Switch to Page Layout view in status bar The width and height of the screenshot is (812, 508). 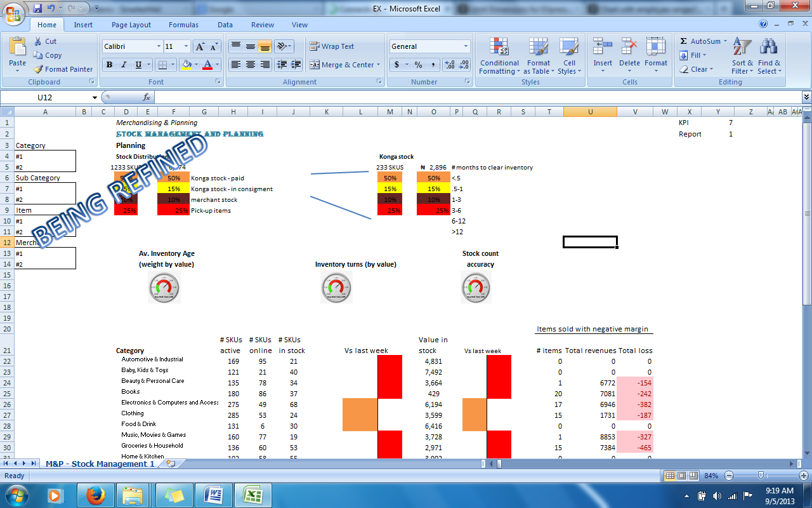682,476
